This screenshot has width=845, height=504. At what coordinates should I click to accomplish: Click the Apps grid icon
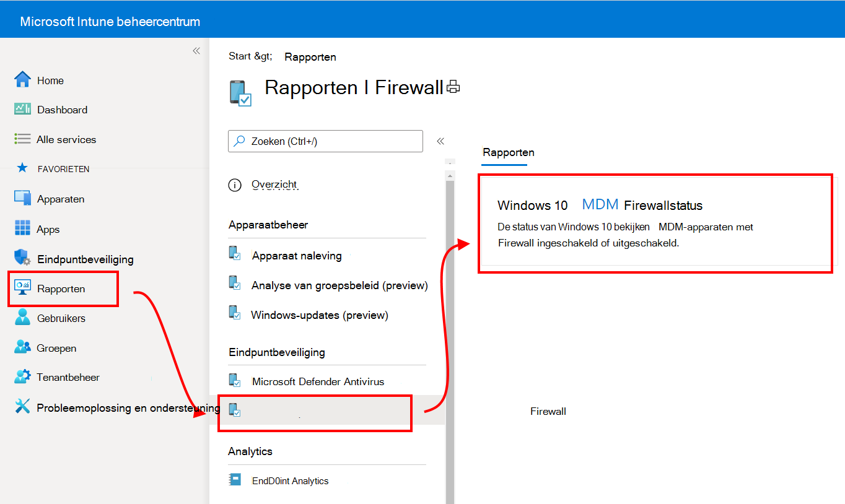point(22,228)
